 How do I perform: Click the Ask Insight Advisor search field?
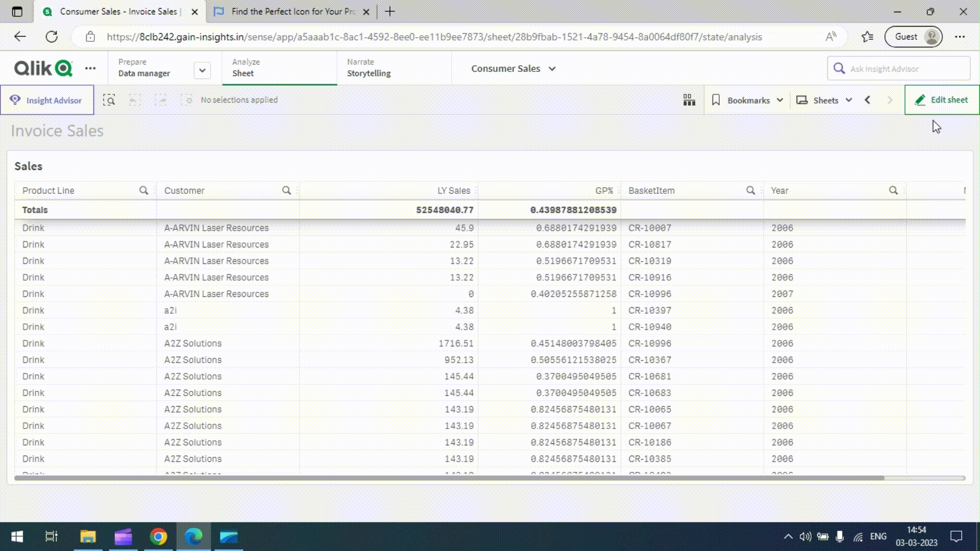pos(898,68)
